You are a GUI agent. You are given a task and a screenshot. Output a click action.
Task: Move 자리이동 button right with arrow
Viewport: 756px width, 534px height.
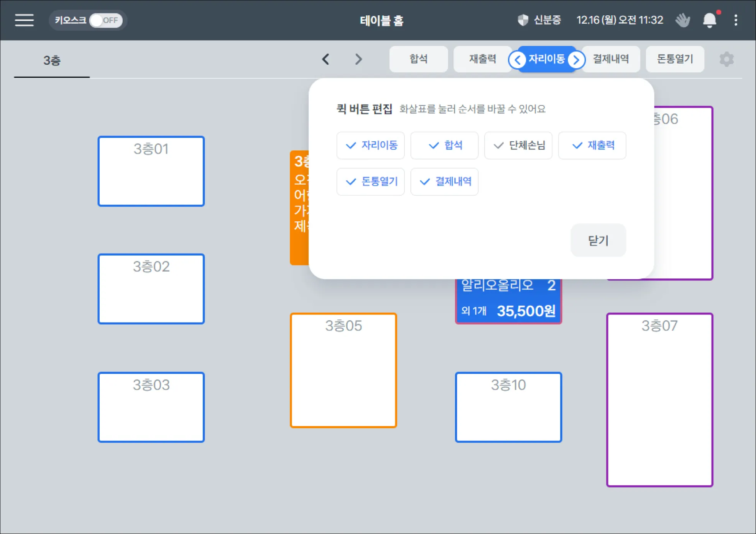click(x=576, y=60)
